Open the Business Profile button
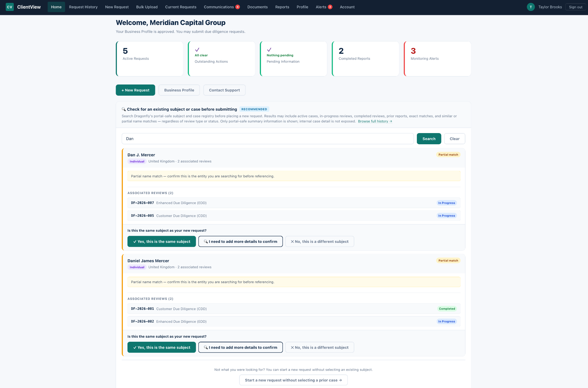The width and height of the screenshot is (588, 388). coord(179,90)
